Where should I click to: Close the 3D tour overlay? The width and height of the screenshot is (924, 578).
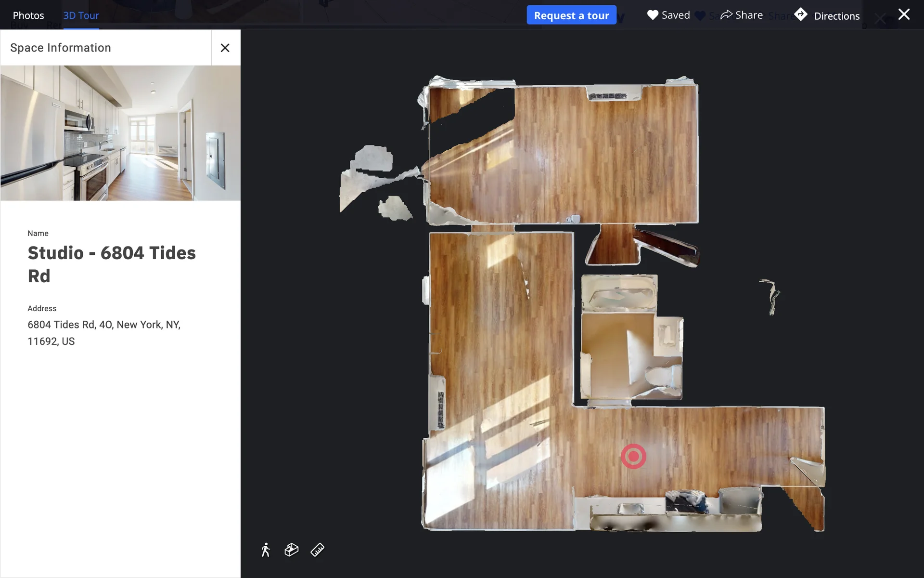point(904,14)
